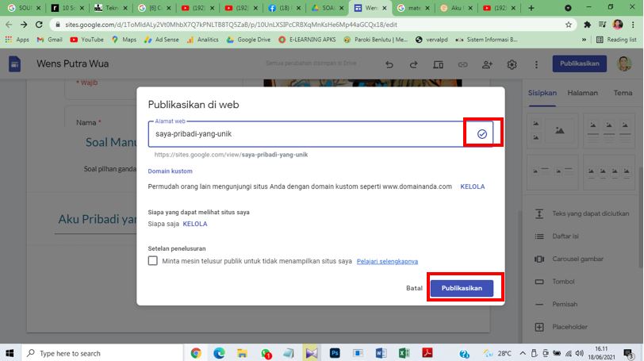This screenshot has width=644, height=361.
Task: Click the undo arrow icon
Action: [389, 64]
